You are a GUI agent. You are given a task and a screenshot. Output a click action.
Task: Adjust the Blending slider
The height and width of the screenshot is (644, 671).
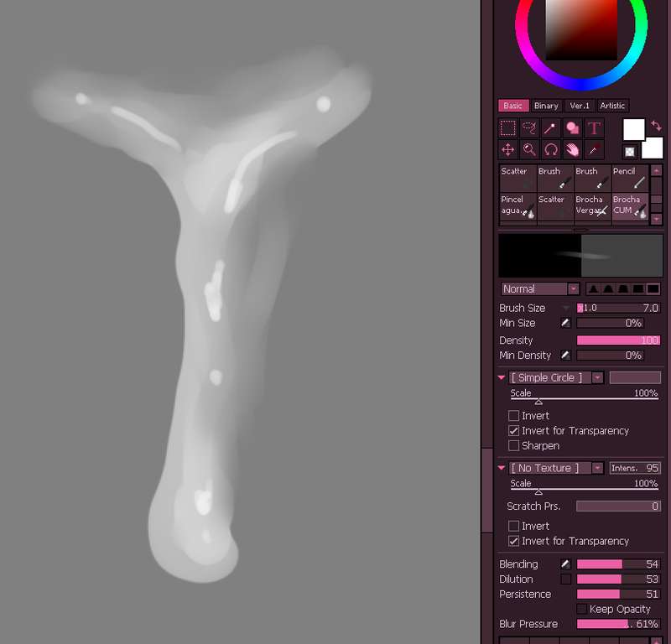coord(618,564)
